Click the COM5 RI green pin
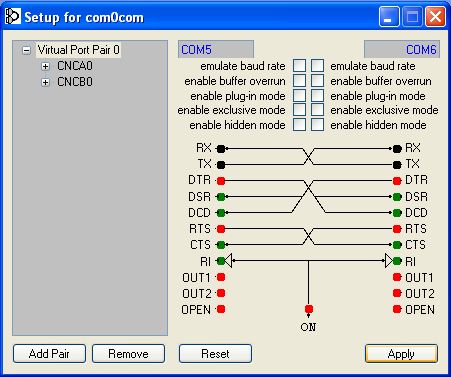Viewport: 451px width, 377px height. pos(221,261)
